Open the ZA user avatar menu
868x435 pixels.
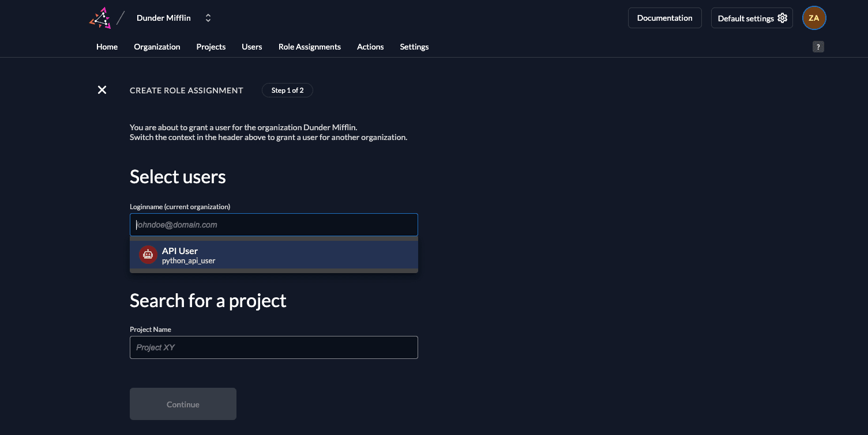click(814, 18)
